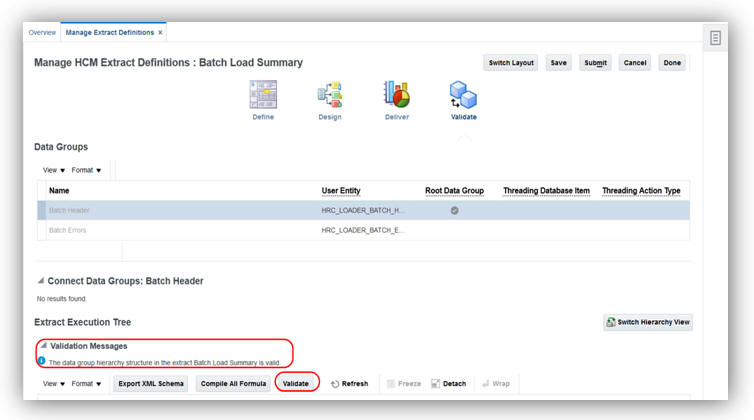Click the Done button
754x420 pixels.
click(672, 63)
